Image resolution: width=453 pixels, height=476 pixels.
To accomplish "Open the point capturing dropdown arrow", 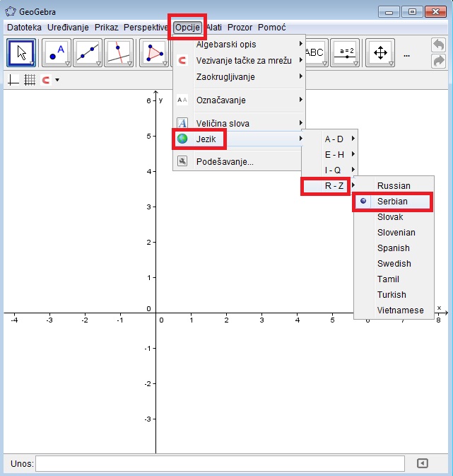I will pyautogui.click(x=57, y=80).
